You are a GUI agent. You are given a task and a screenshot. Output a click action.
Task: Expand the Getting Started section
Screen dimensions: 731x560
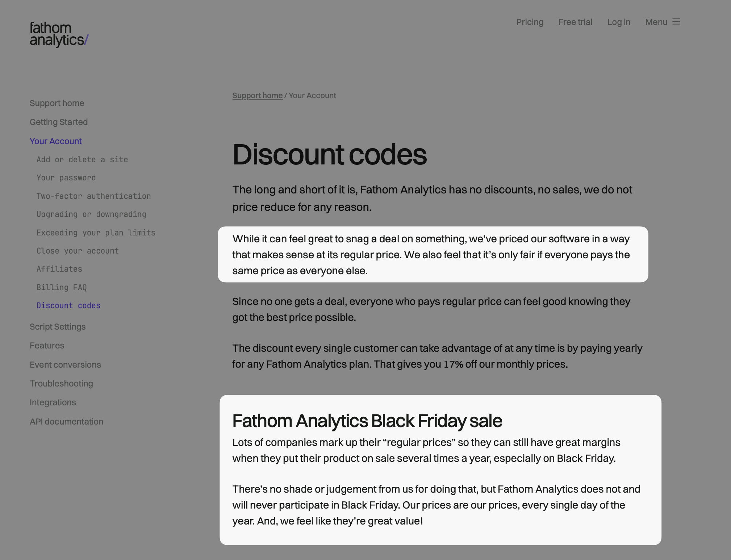point(59,122)
